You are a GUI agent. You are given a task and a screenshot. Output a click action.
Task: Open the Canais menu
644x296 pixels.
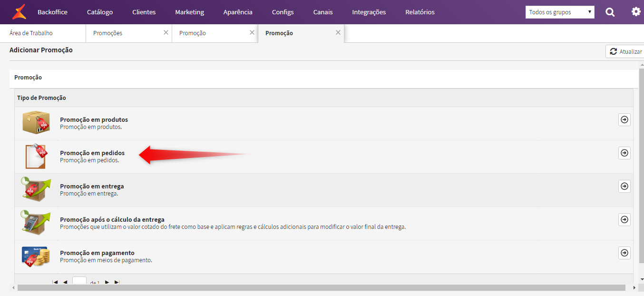click(323, 12)
